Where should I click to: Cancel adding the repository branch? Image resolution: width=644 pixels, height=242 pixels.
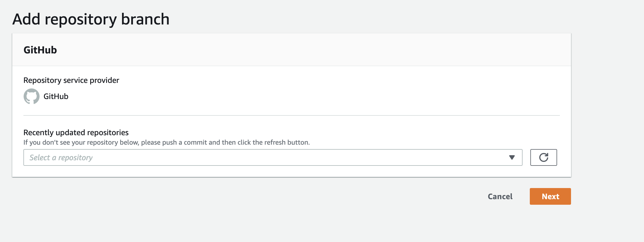click(x=500, y=196)
